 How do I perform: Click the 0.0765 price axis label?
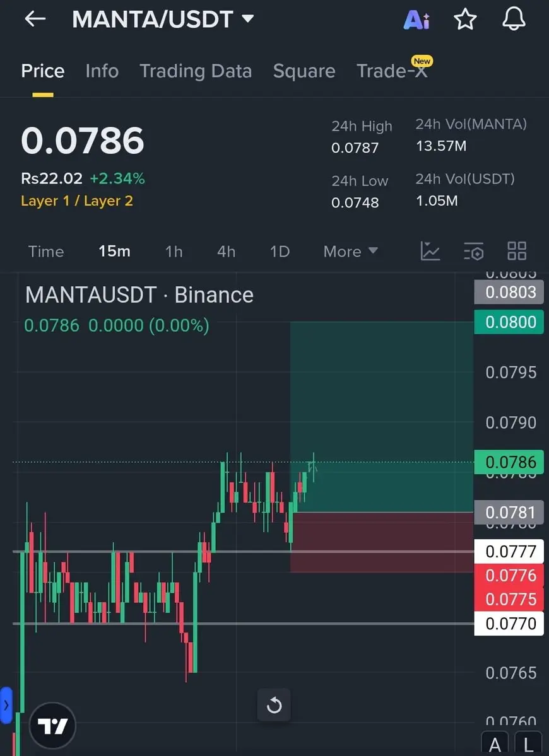pos(511,673)
